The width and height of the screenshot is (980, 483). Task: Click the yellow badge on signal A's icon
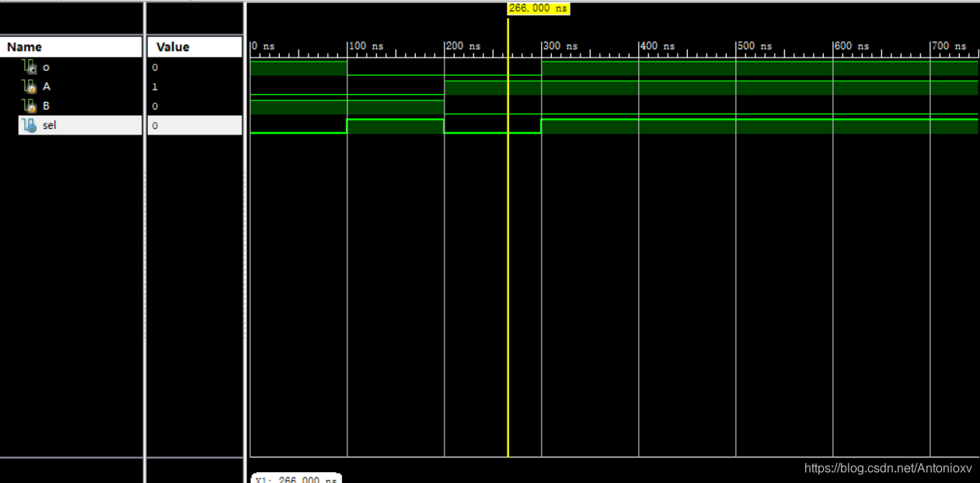pos(31,89)
